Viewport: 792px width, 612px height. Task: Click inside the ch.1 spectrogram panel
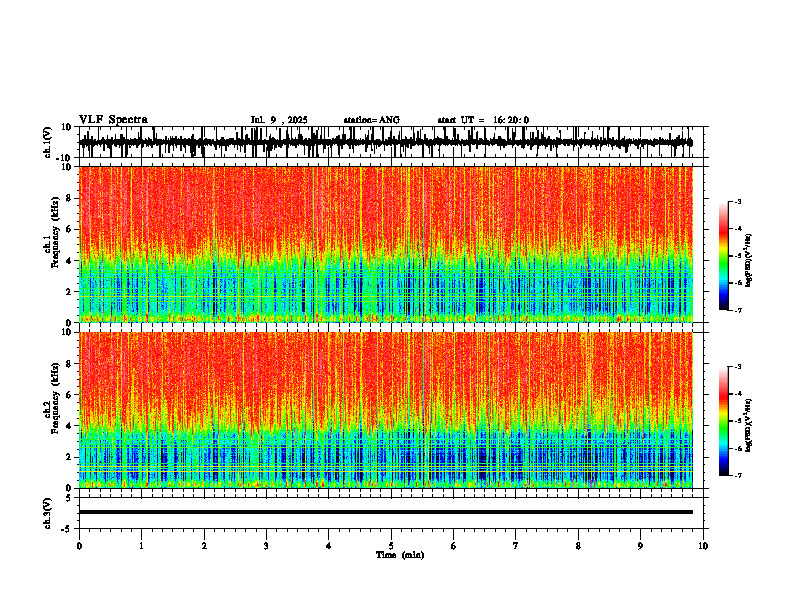[385, 244]
